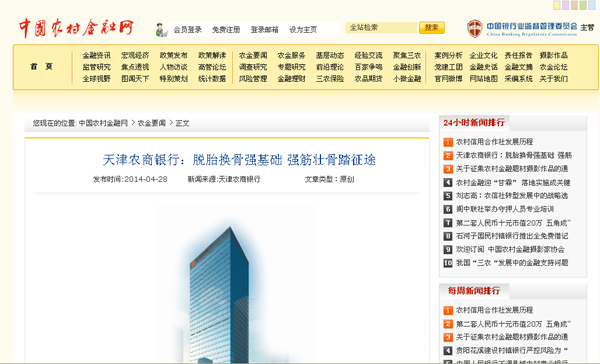Open the 农金要闻 navigation section

pyautogui.click(x=253, y=55)
